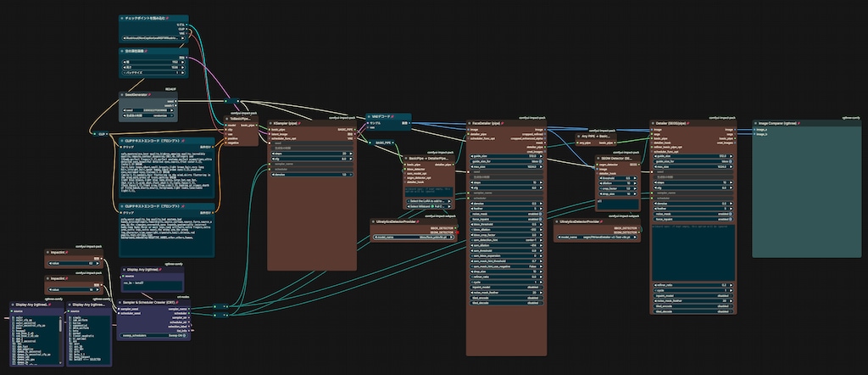The width and height of the screenshot is (868, 375).
Task: Click the pin icon on the KSampler (pipe) title
Action: pos(300,123)
